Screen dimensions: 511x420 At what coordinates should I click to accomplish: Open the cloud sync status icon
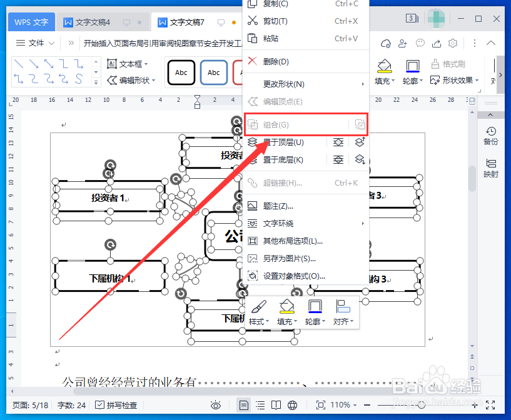coord(385,43)
